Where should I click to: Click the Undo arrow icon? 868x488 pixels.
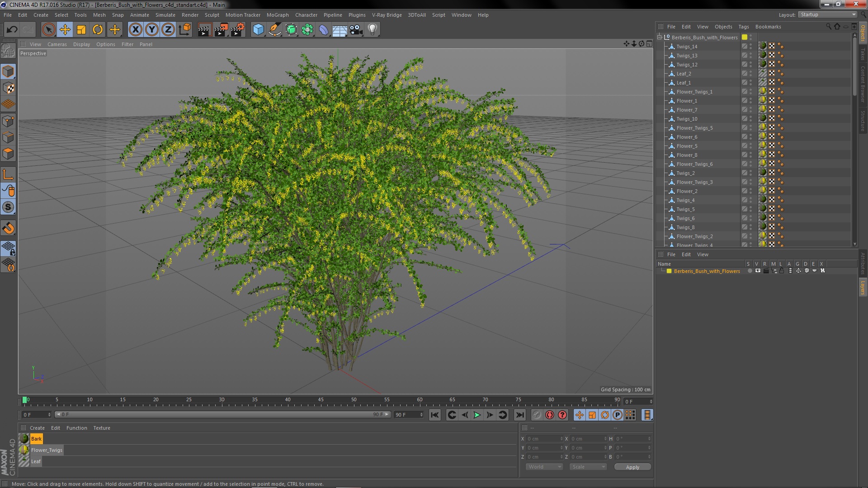pyautogui.click(x=12, y=30)
